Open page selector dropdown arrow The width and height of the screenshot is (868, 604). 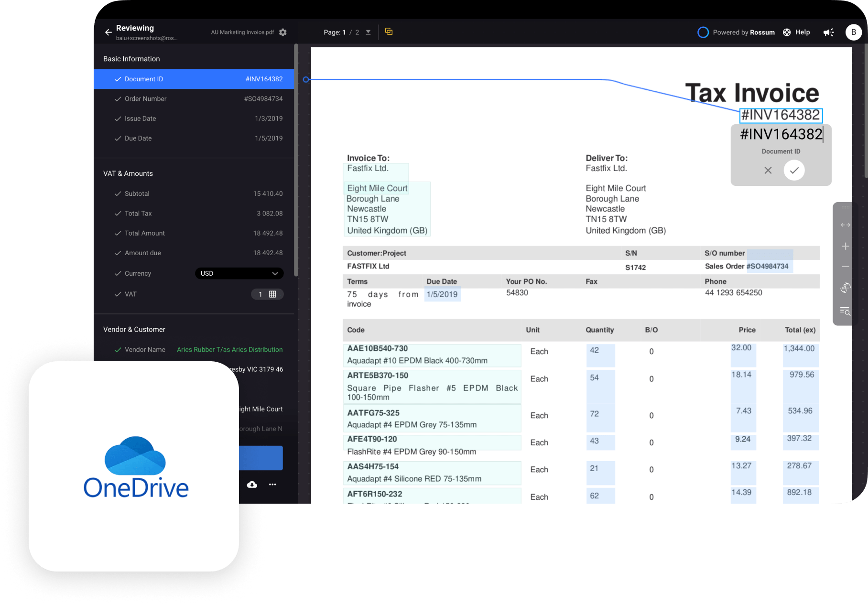(x=368, y=32)
